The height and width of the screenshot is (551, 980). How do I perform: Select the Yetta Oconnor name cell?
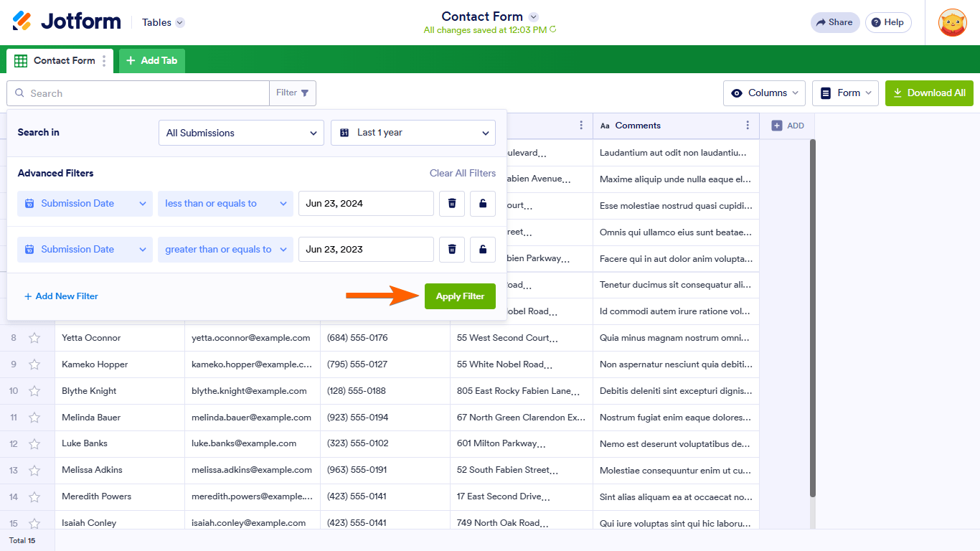tap(120, 338)
